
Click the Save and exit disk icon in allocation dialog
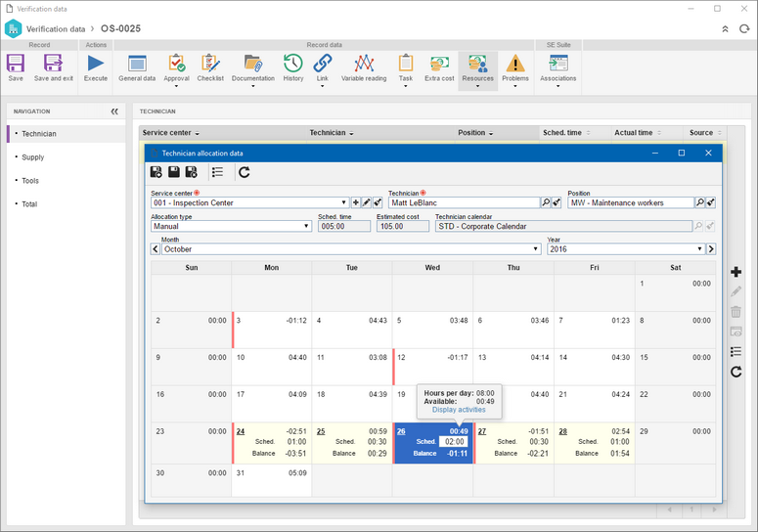(192, 172)
